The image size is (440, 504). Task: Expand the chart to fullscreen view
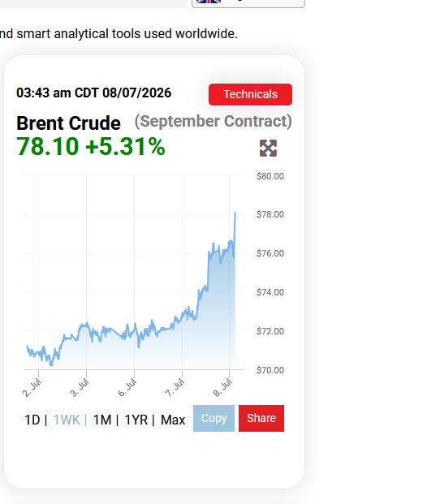(268, 149)
